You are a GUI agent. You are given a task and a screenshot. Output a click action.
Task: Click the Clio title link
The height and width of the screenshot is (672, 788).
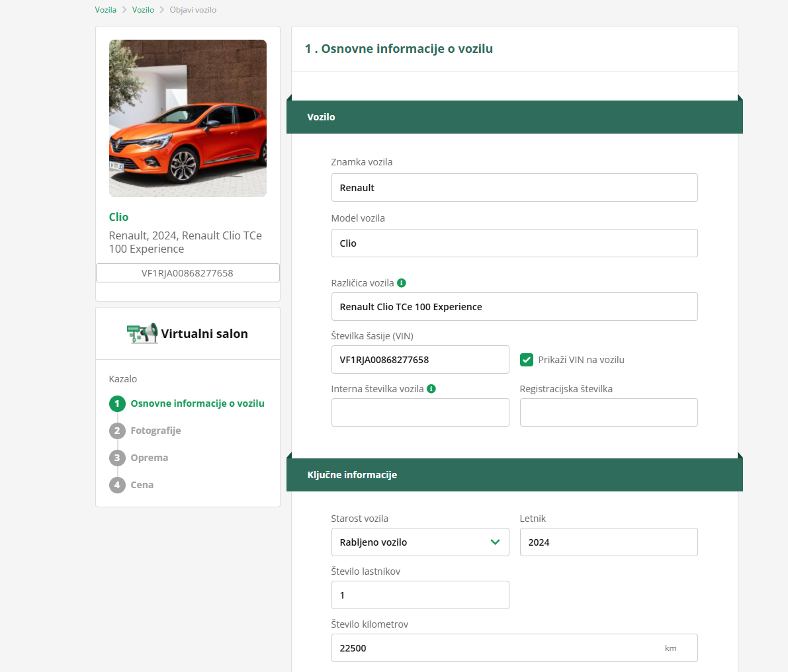click(x=118, y=217)
